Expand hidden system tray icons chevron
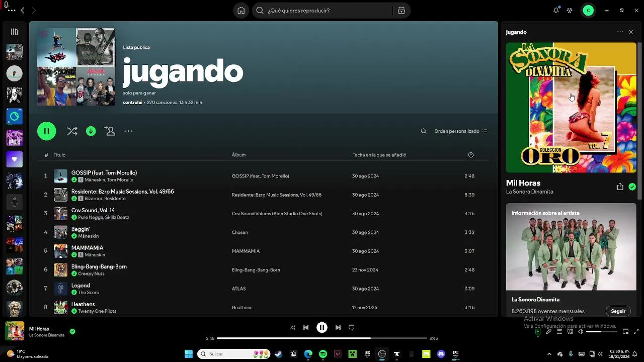The image size is (644, 362). pos(549,354)
